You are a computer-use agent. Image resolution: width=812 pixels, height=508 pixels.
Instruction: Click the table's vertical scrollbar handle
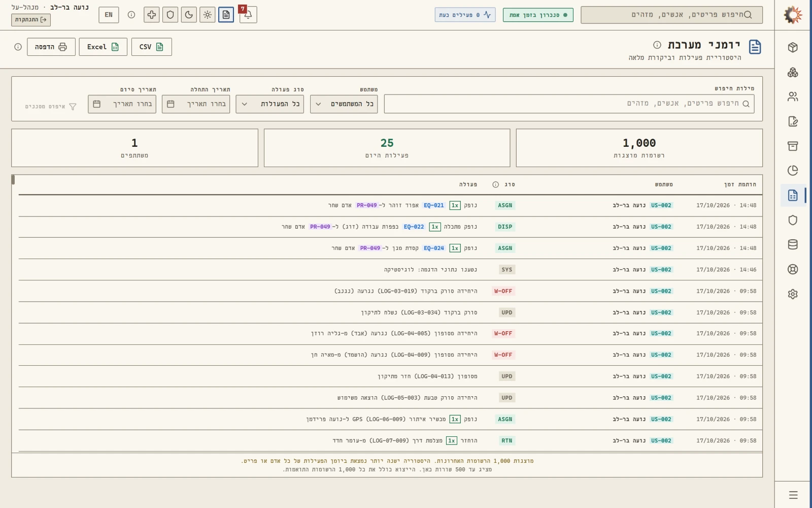click(x=13, y=179)
